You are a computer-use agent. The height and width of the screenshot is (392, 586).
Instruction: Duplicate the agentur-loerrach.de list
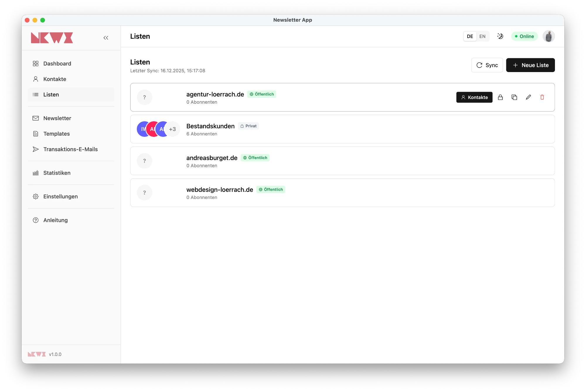pos(514,97)
